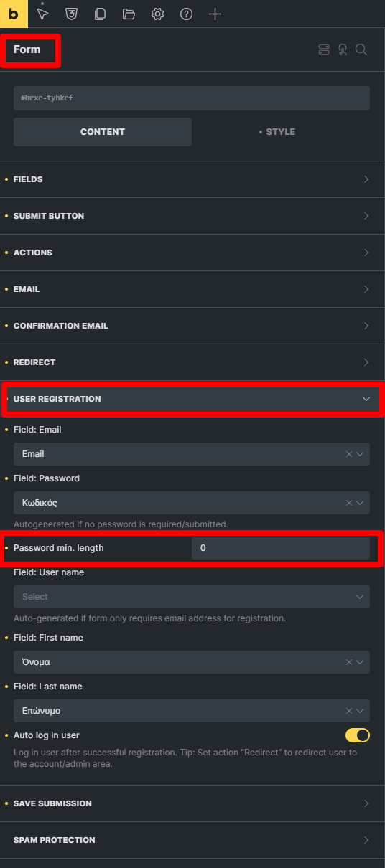Expand the Fields section
385x868 pixels.
[192, 179]
